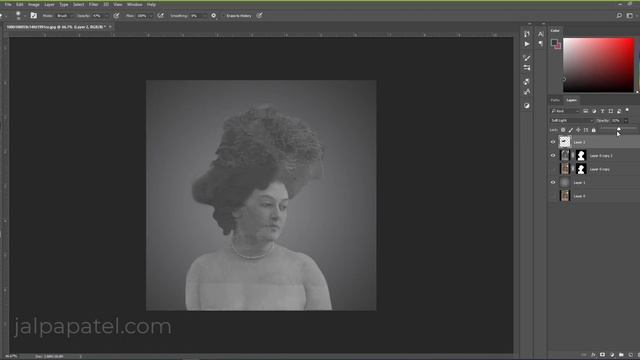Open the Layer menu

click(x=49, y=4)
